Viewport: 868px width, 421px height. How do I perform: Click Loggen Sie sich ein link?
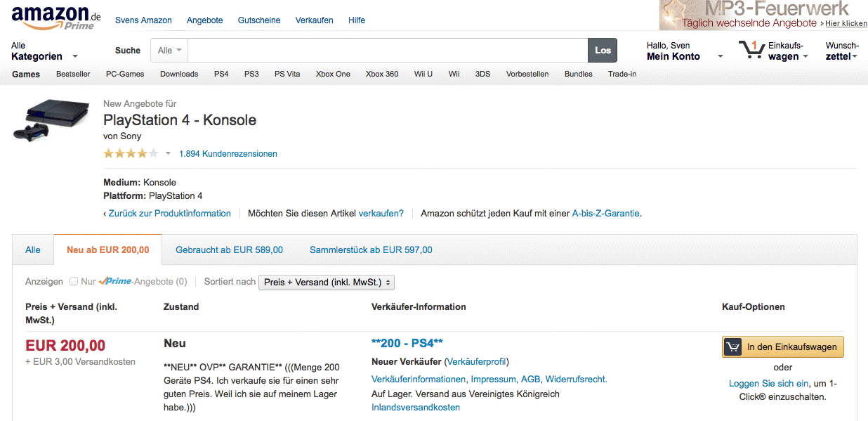769,383
